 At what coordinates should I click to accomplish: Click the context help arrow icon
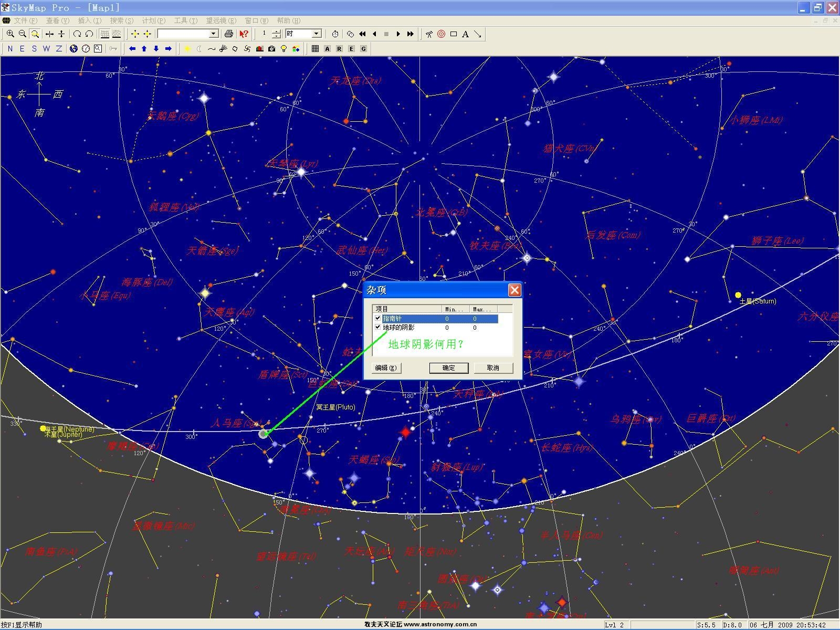coord(244,34)
